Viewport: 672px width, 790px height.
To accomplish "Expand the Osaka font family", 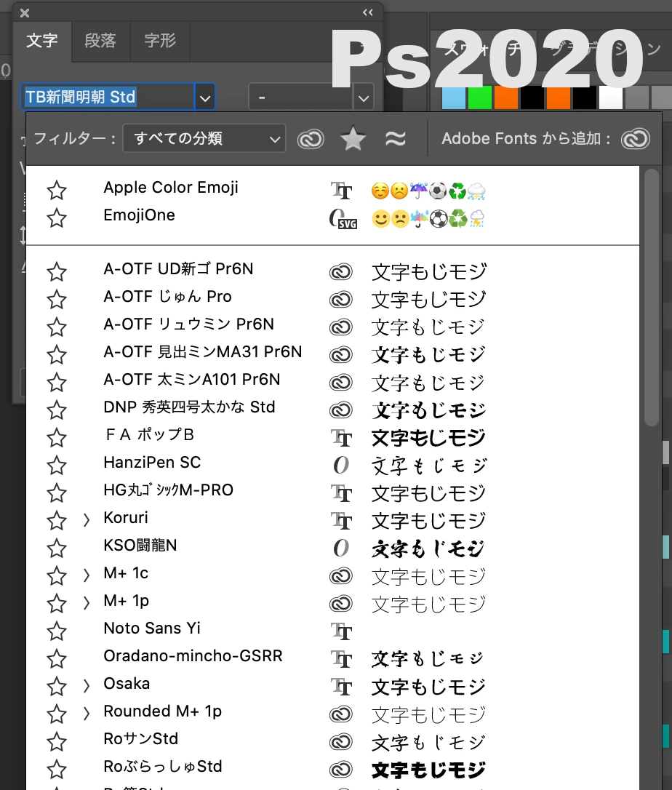I will tap(86, 686).
